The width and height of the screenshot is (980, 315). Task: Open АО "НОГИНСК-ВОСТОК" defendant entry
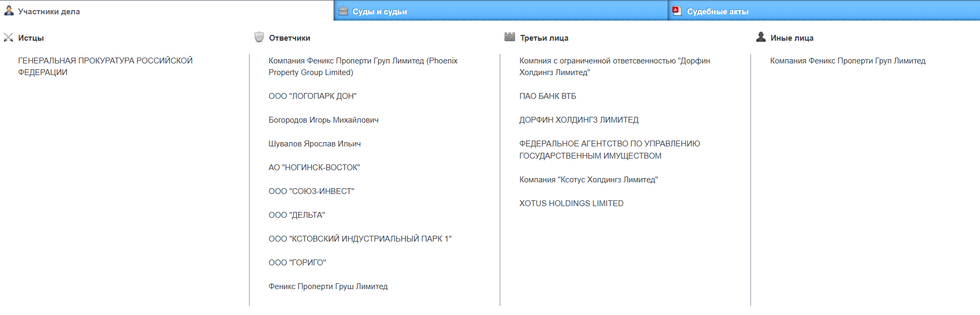pos(314,168)
